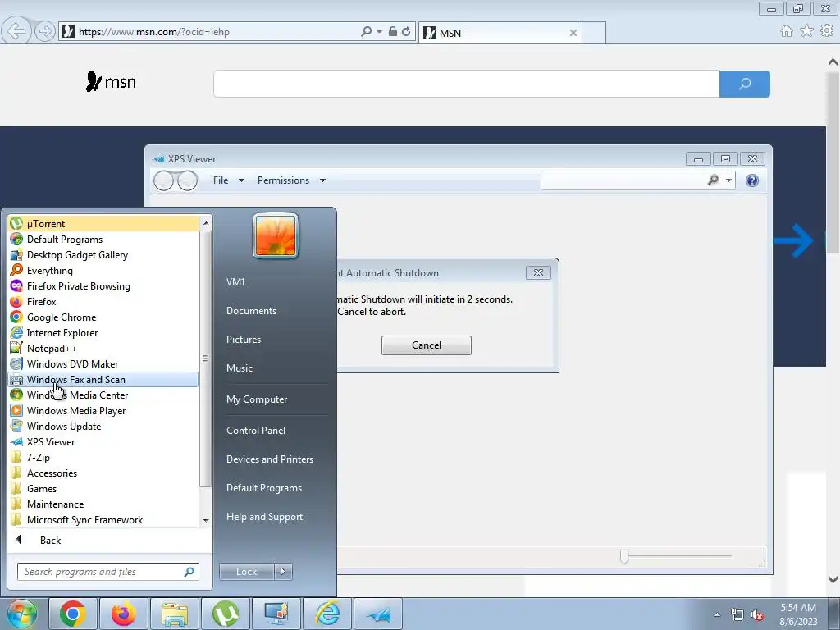Open the shutdown options arrow beside Lock

[x=283, y=572]
